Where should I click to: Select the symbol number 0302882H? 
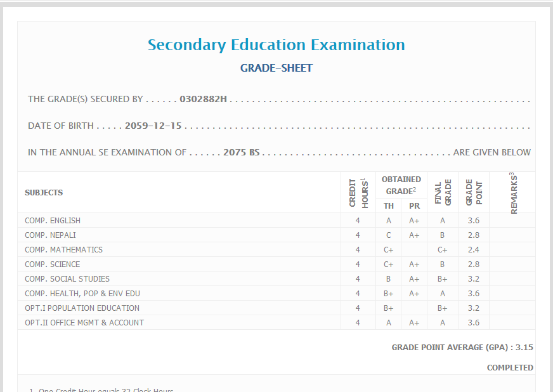203,100
